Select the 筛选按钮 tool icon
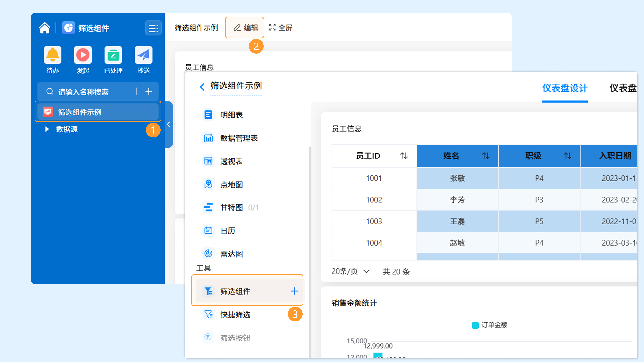The height and width of the screenshot is (362, 644). click(x=208, y=337)
